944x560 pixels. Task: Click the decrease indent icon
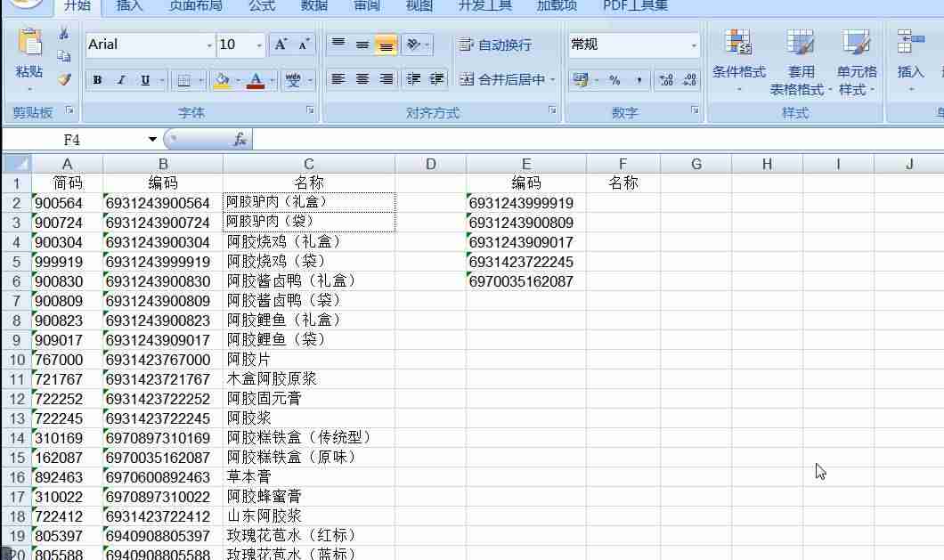(x=413, y=79)
